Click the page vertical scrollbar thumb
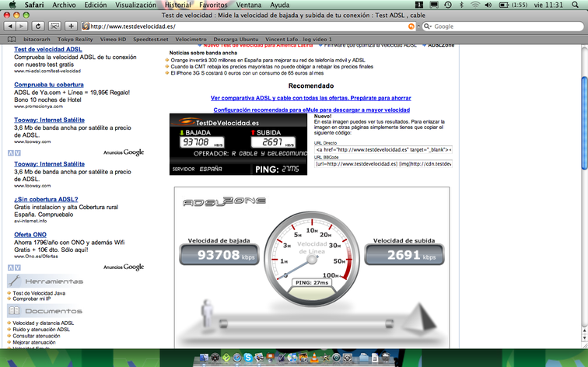Screen dimensions: 588x367 pyautogui.click(x=584, y=123)
